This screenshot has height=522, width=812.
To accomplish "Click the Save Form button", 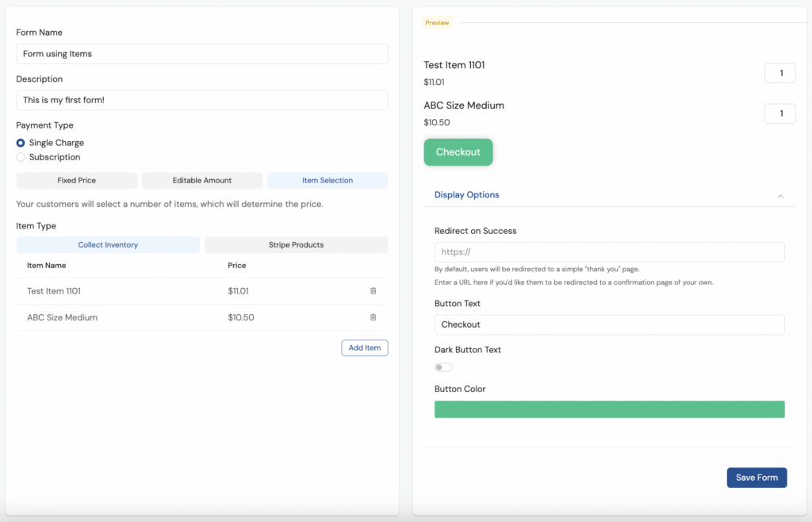I will [756, 477].
